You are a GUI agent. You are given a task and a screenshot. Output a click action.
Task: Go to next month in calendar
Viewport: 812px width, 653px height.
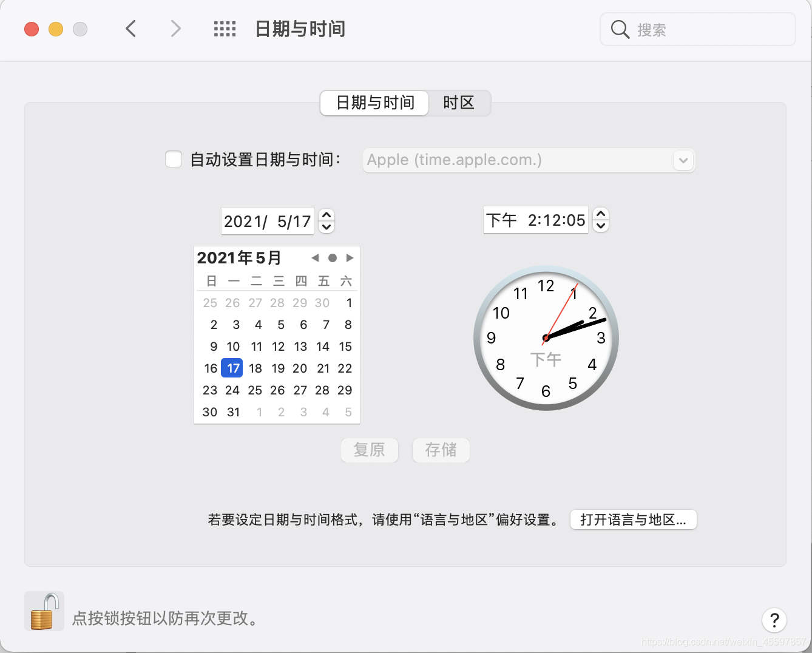(x=350, y=258)
